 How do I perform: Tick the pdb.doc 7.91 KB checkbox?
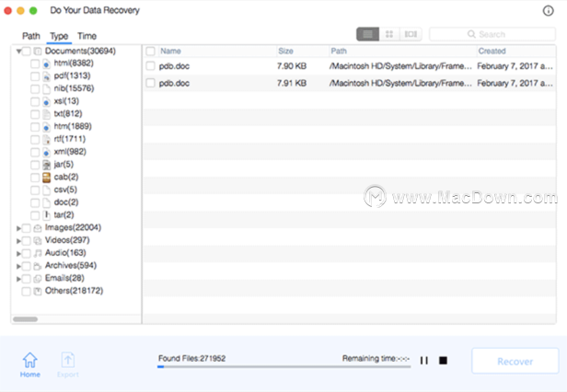pyautogui.click(x=150, y=83)
